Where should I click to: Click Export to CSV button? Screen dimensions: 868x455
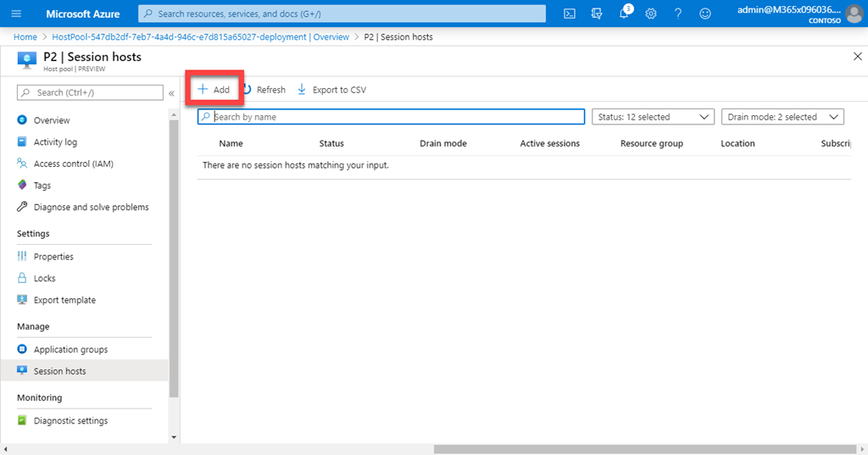331,90
